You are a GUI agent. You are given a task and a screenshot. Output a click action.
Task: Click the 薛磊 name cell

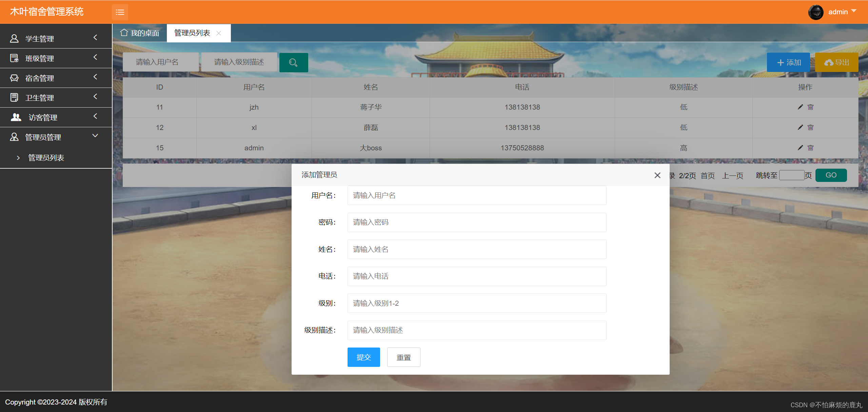click(x=371, y=128)
